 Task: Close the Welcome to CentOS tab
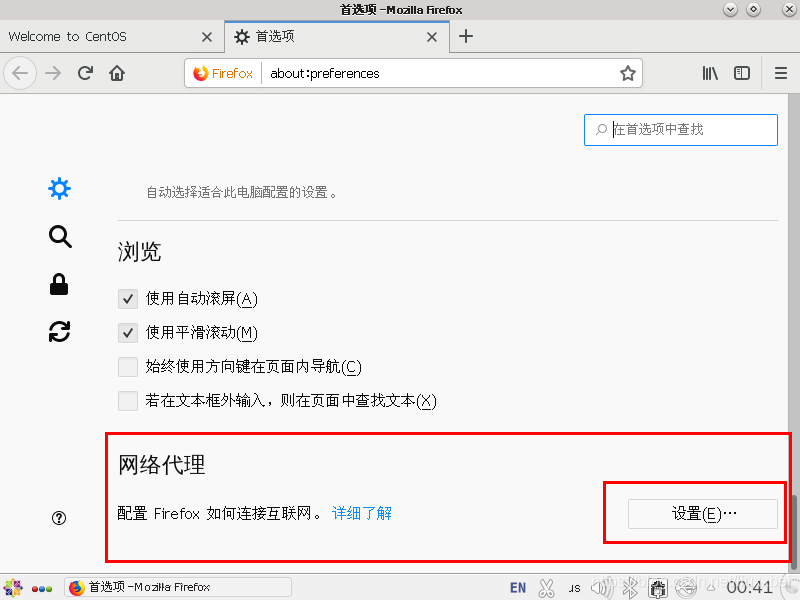pos(207,37)
